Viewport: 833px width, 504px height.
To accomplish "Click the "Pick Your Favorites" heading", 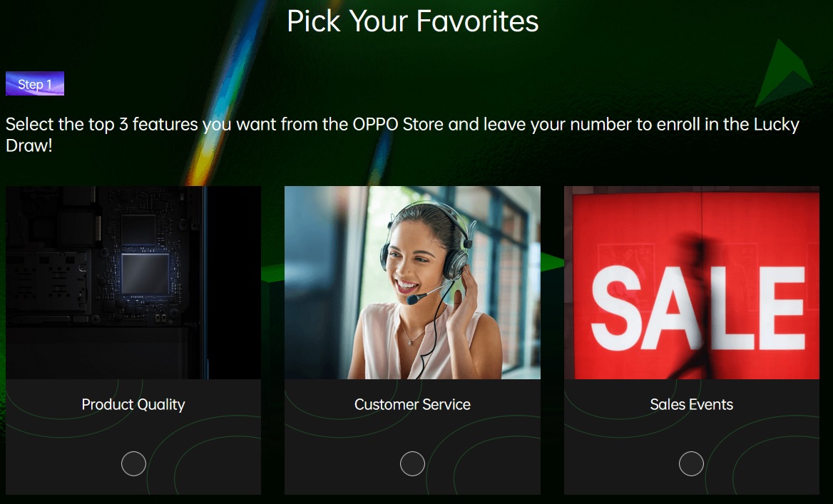I will [x=413, y=21].
